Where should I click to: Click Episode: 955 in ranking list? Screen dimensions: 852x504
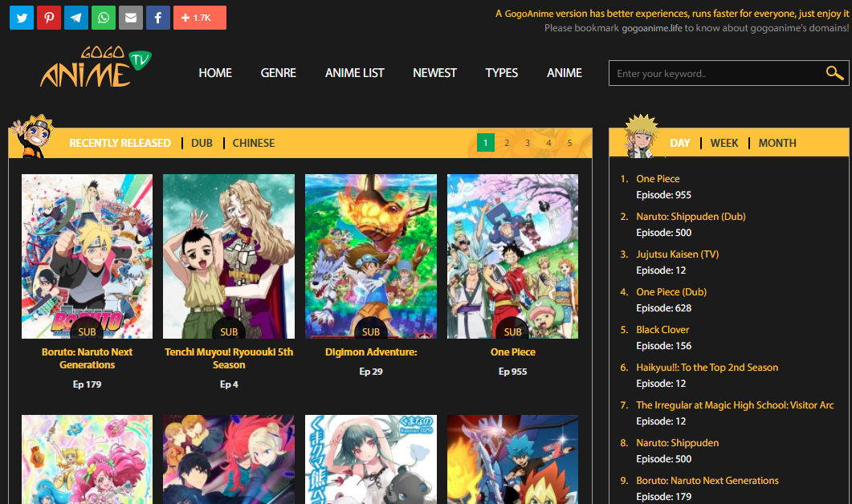pos(663,195)
